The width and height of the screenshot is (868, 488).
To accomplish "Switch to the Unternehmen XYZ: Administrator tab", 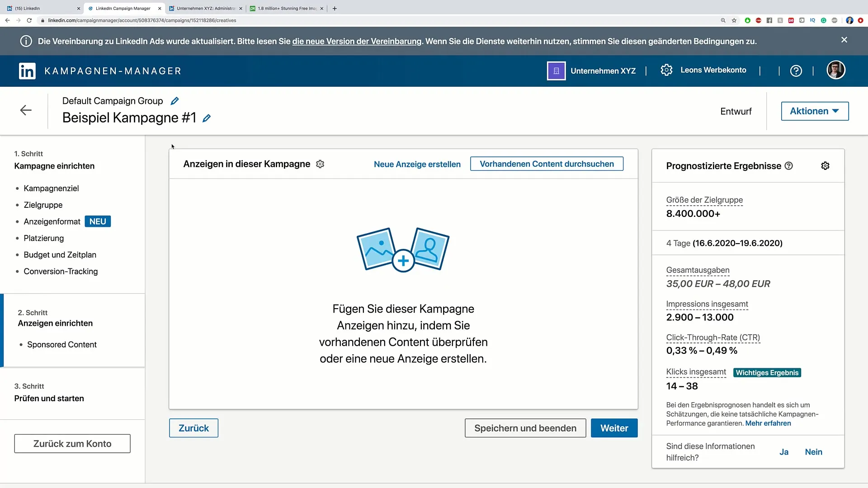I will click(205, 8).
